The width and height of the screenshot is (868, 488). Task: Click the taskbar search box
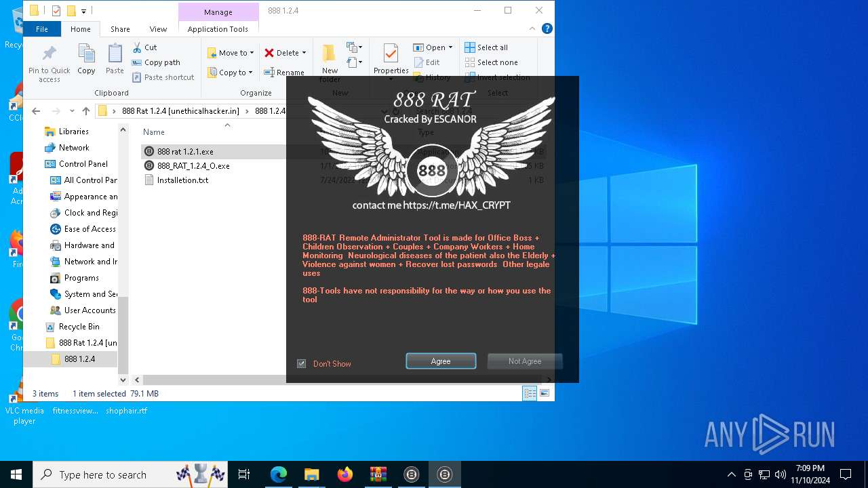click(x=132, y=474)
